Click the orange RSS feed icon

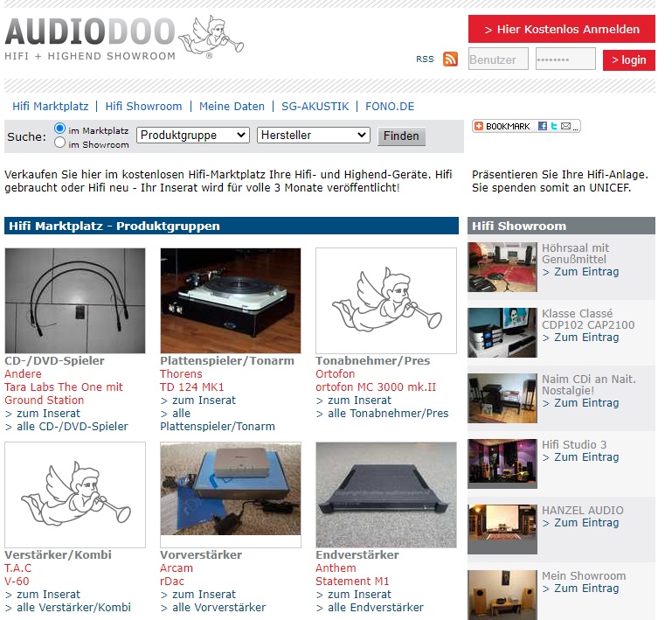[450, 59]
